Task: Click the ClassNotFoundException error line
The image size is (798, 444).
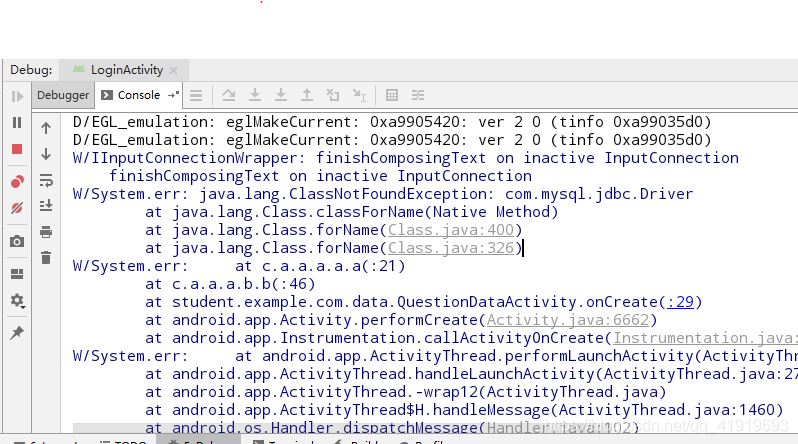Action: 383,194
